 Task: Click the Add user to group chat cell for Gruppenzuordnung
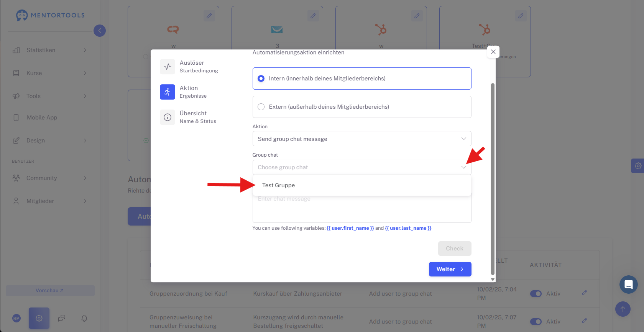click(x=401, y=294)
